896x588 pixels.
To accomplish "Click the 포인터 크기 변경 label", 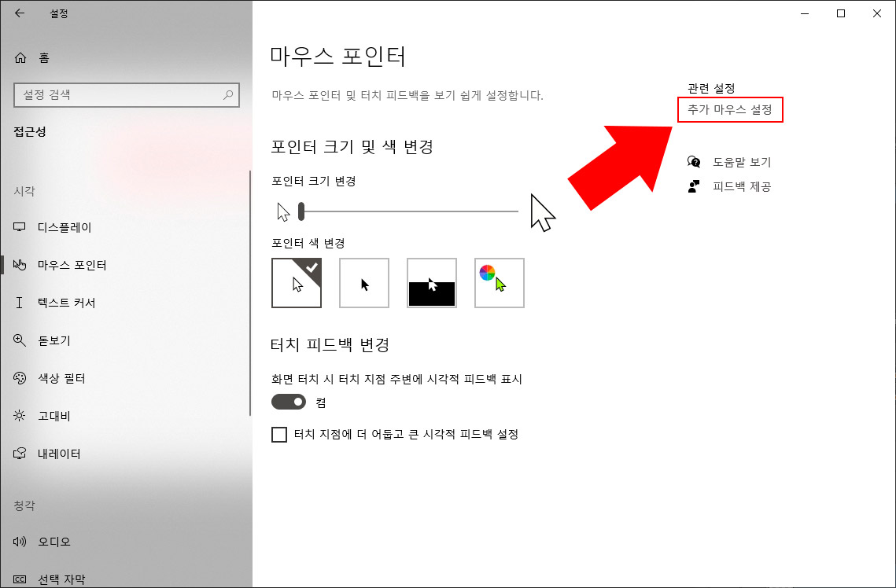I will [314, 181].
